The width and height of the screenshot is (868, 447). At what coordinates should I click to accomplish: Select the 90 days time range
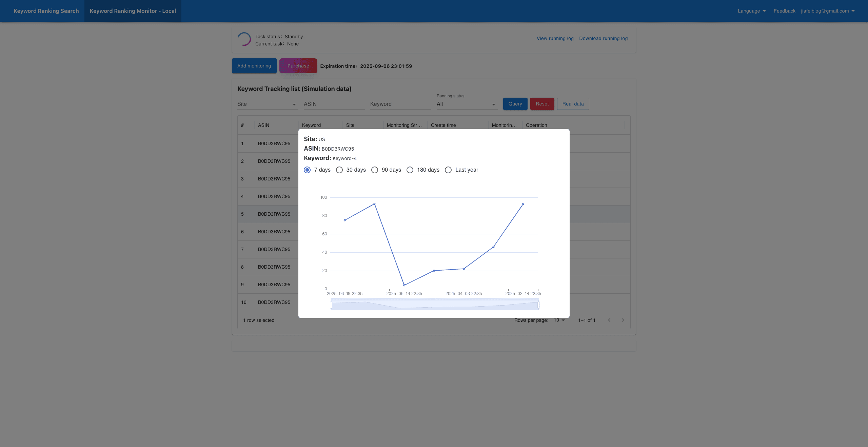tap(375, 170)
